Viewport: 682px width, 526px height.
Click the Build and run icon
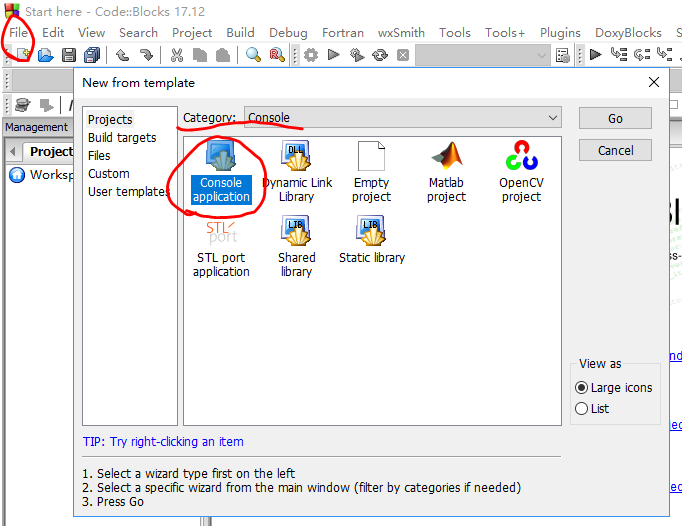[x=357, y=55]
